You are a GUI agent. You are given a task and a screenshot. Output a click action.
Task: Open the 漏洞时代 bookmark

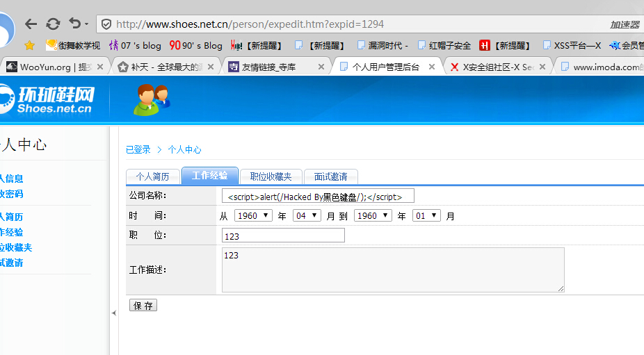tap(383, 45)
